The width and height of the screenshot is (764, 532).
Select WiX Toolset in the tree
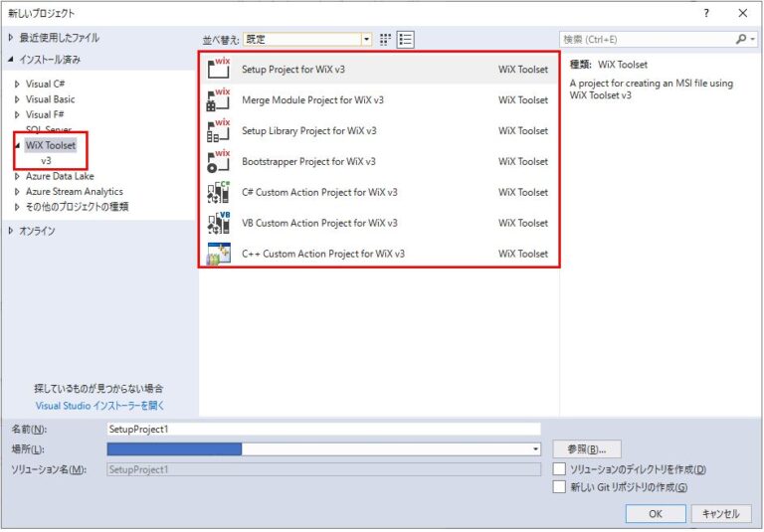[50, 145]
